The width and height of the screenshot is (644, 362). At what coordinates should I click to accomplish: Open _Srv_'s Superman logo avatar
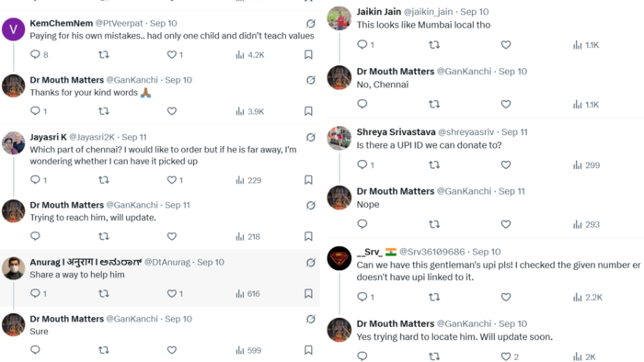click(x=339, y=258)
